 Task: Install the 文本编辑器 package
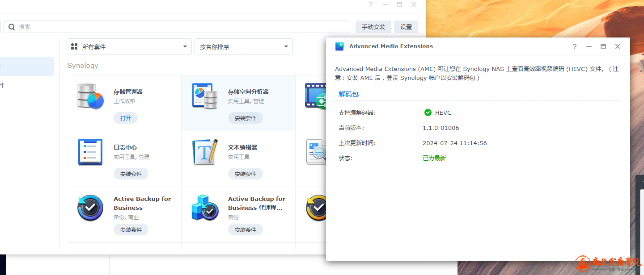coord(245,174)
